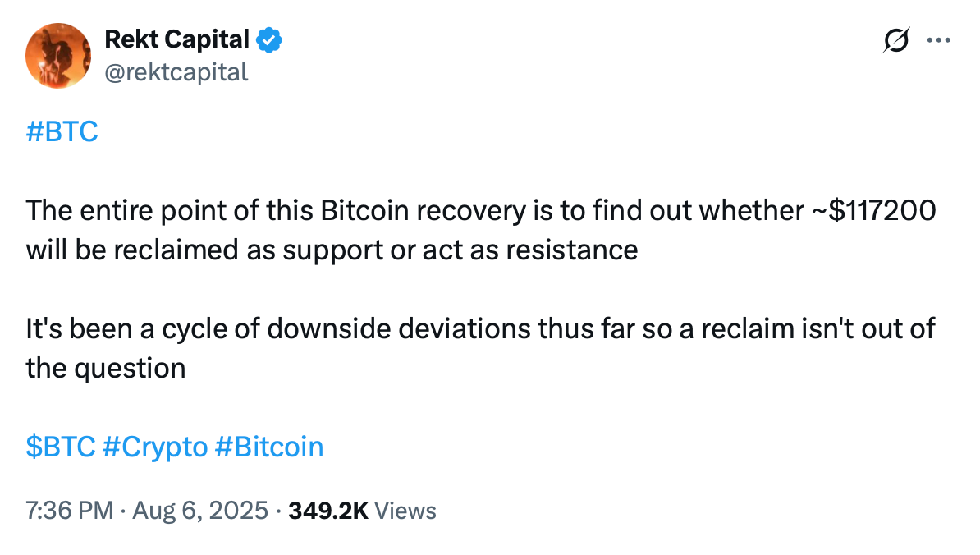Open the #BTC hashtag at top
Viewport: 980px width, 555px height.
coord(62,132)
